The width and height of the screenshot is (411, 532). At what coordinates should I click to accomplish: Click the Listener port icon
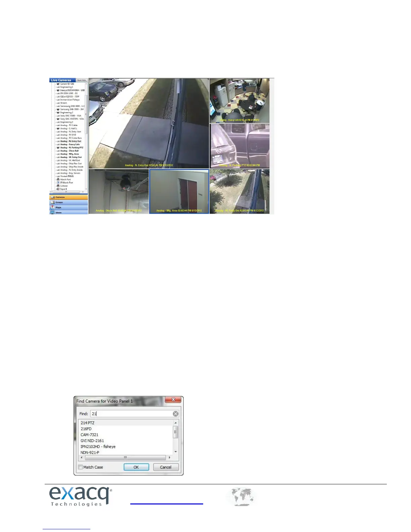58,186
